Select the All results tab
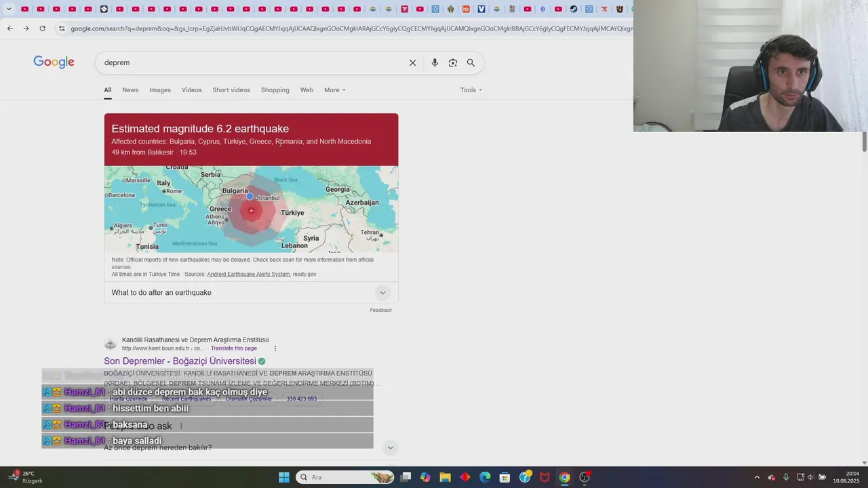This screenshot has width=868, height=488. click(108, 90)
